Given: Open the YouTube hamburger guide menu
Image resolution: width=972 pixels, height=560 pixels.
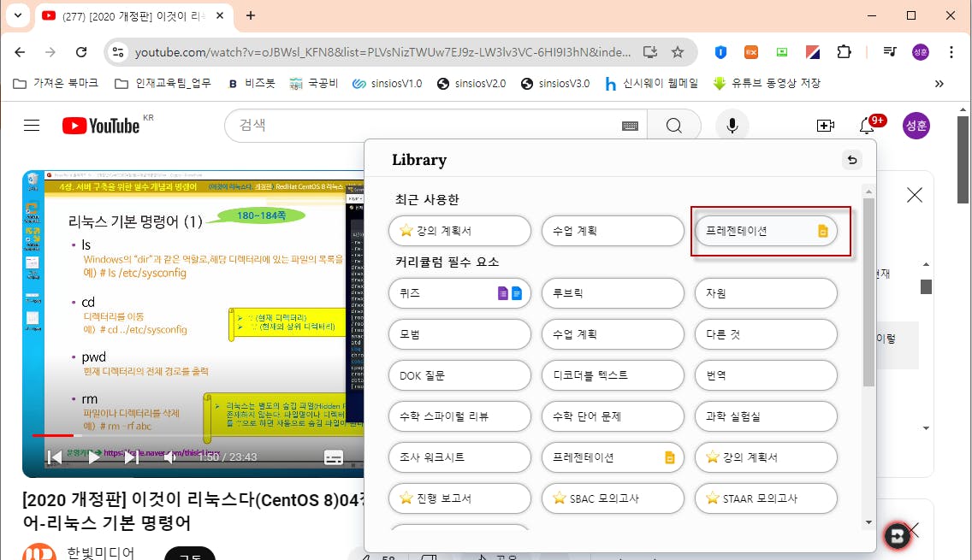Looking at the screenshot, I should 32,126.
